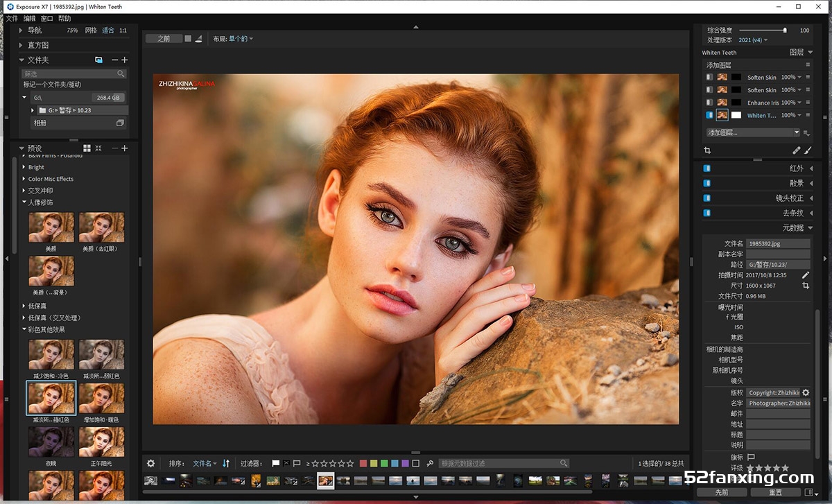Viewport: 832px width, 504px height.
Task: Open the 添加图层... dropdown
Action: pyautogui.click(x=753, y=132)
